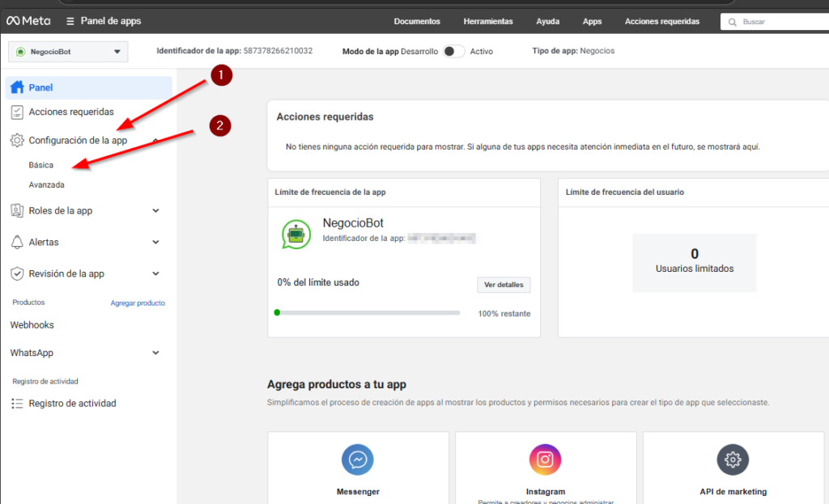Click the app identifier number 587378266210032

(278, 51)
